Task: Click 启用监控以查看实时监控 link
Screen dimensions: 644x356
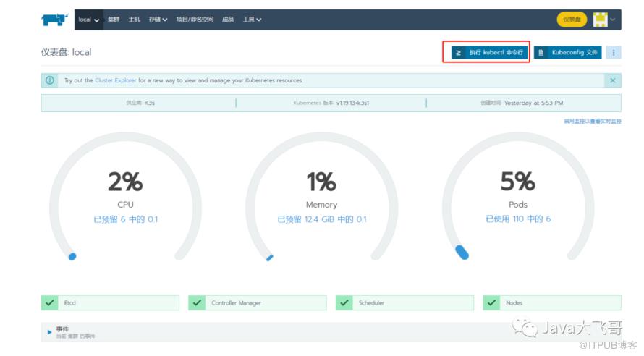Action: (x=592, y=121)
